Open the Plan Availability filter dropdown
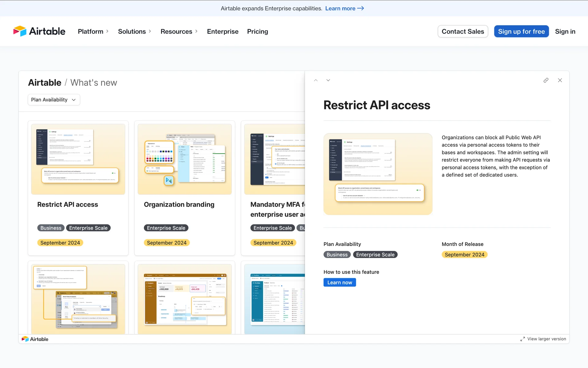The image size is (588, 368). [x=54, y=100]
